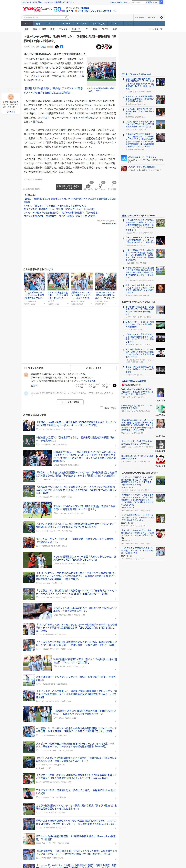The image size is (186, 868).
Task: Select the IT category
Action: (86, 29)
